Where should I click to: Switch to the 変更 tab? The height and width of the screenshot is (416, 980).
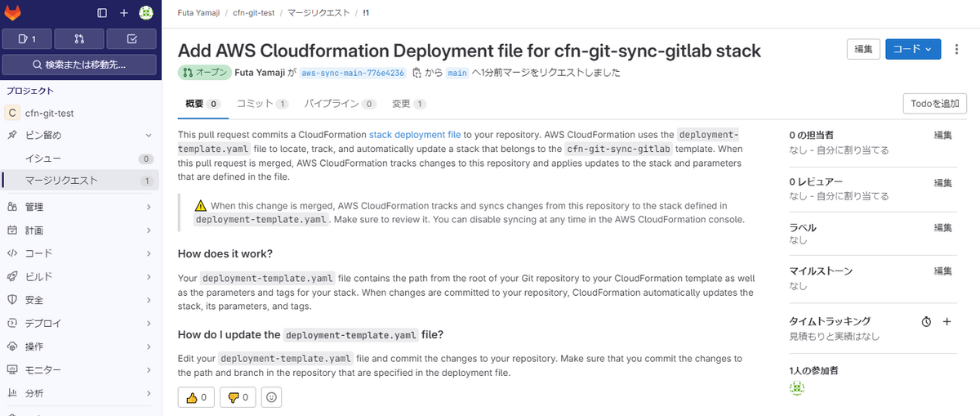[408, 104]
